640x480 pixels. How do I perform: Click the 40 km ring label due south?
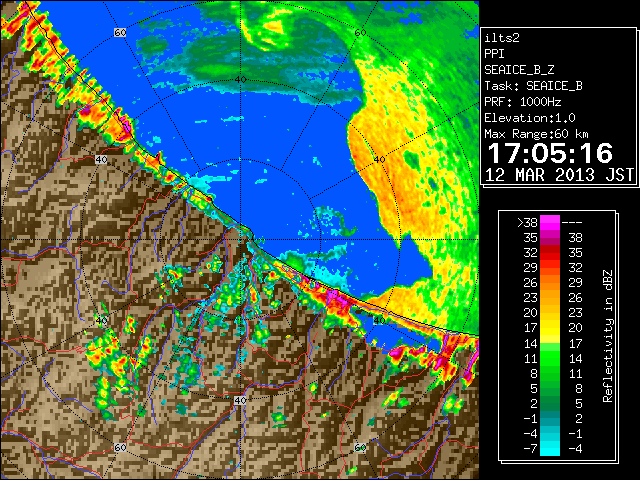click(240, 400)
